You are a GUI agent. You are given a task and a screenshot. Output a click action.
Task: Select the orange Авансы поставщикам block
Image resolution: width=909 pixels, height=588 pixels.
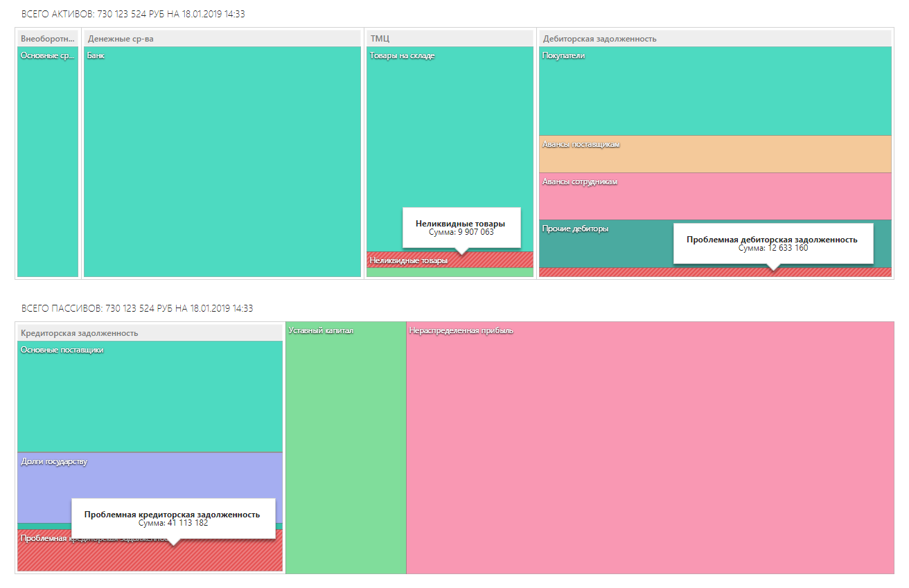[x=714, y=154]
